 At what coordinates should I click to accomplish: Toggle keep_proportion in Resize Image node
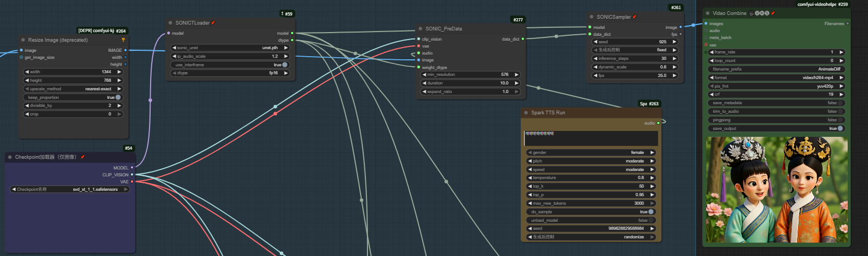(x=73, y=97)
